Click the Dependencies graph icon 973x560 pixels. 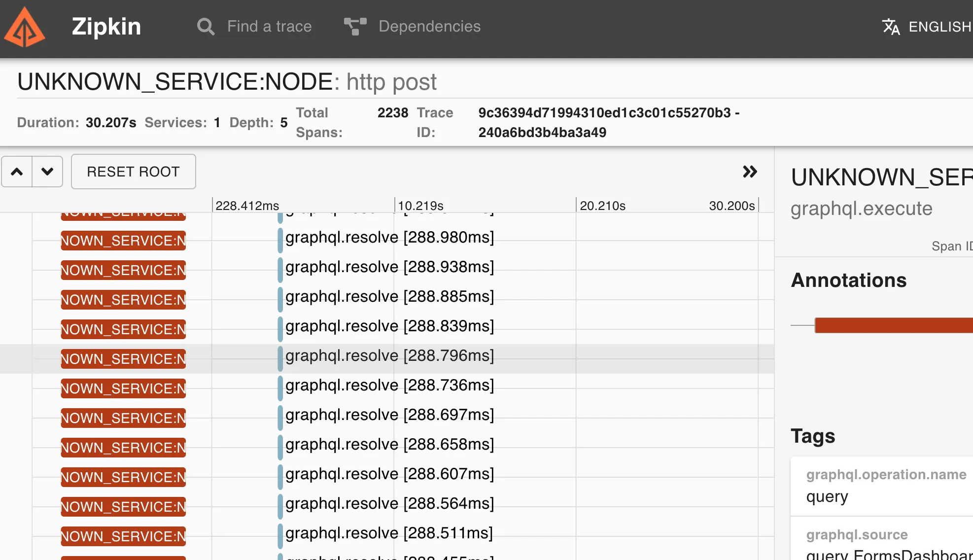[355, 27]
